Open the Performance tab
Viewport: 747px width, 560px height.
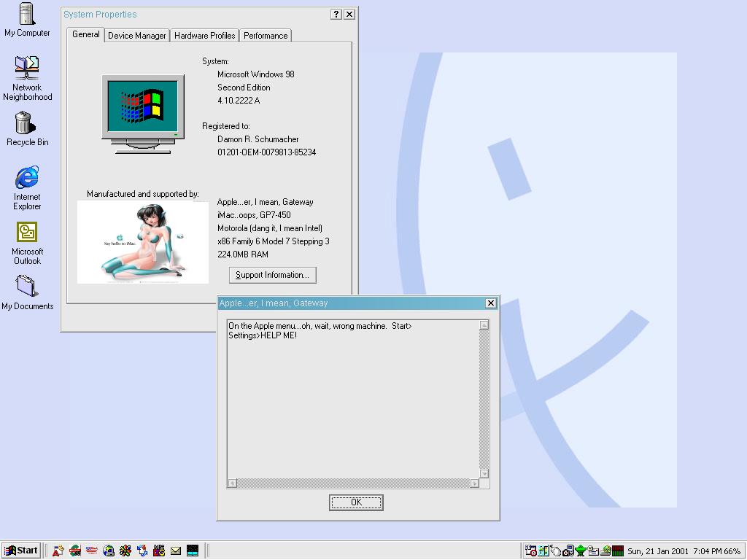point(266,35)
